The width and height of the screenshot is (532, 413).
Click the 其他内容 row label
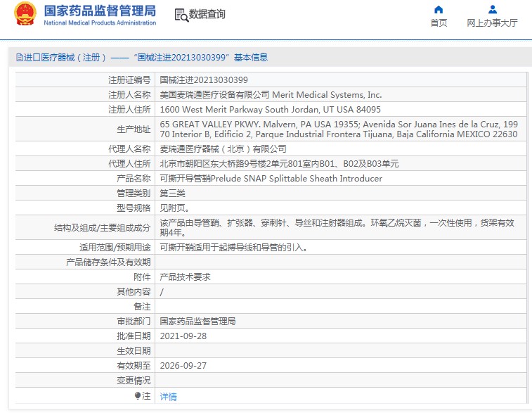coord(134,292)
